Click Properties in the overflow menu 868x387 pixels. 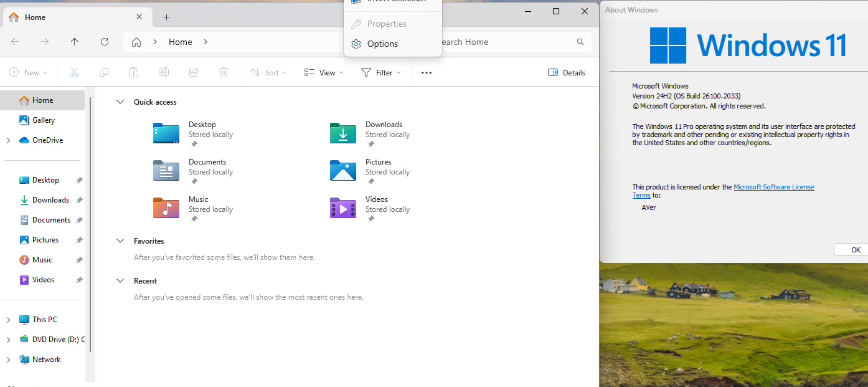[393, 24]
